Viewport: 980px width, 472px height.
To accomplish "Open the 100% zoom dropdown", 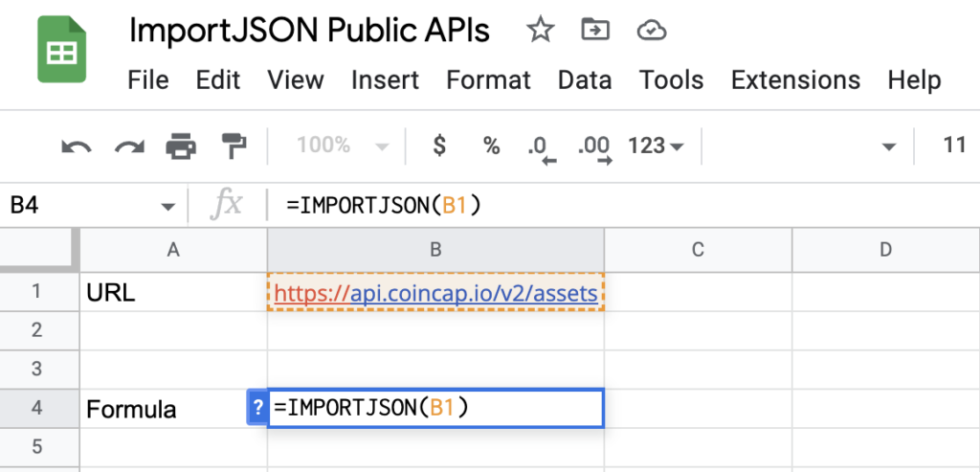I will pos(343,146).
